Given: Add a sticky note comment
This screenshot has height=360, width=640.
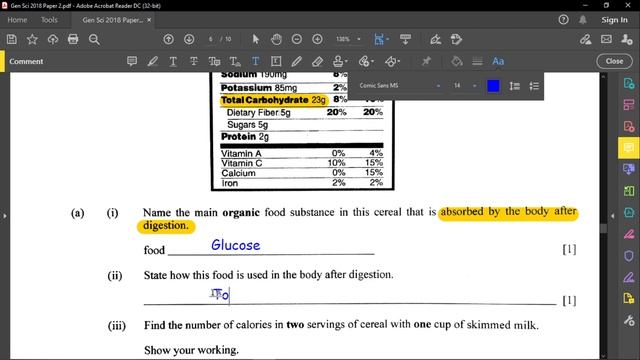Looking at the screenshot, I should pos(132,61).
